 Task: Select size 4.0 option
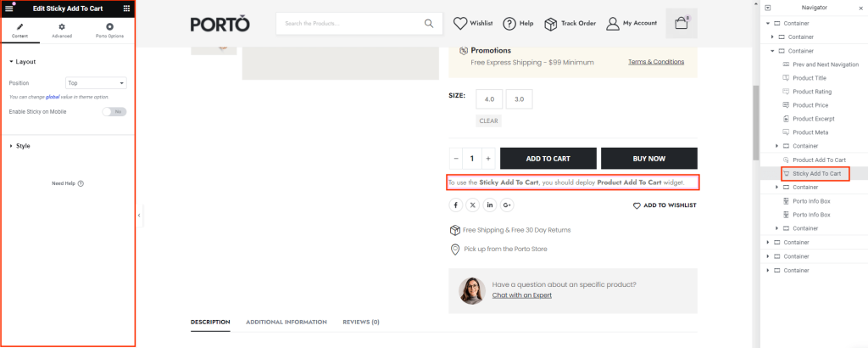point(489,99)
